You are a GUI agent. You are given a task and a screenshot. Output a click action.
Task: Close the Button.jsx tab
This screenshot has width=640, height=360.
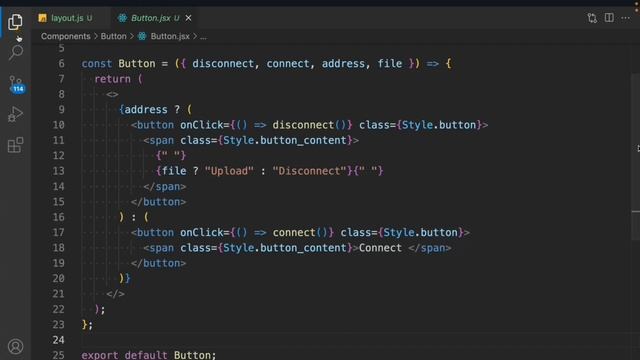click(x=188, y=18)
